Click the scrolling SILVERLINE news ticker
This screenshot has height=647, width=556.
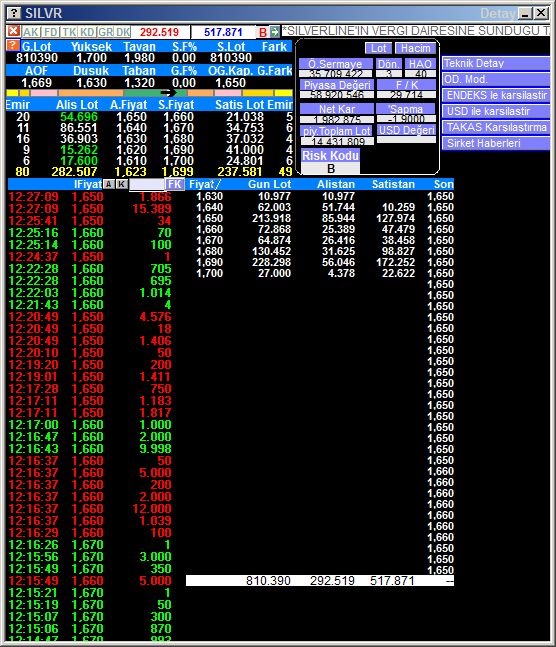point(415,31)
